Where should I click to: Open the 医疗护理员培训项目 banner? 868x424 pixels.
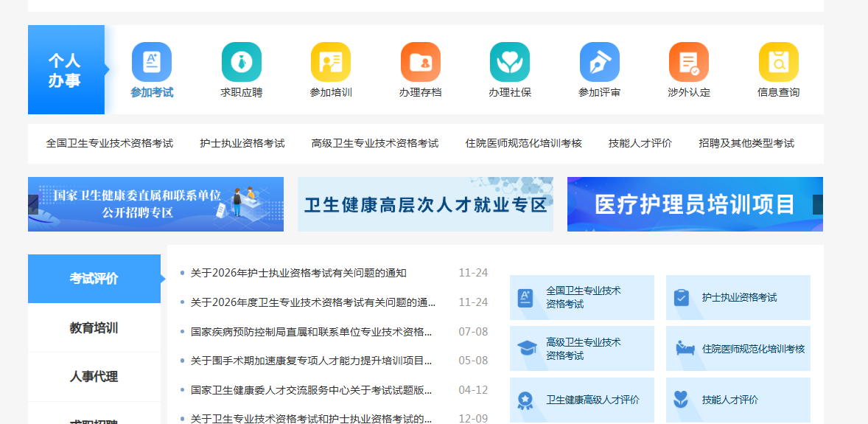coord(696,204)
